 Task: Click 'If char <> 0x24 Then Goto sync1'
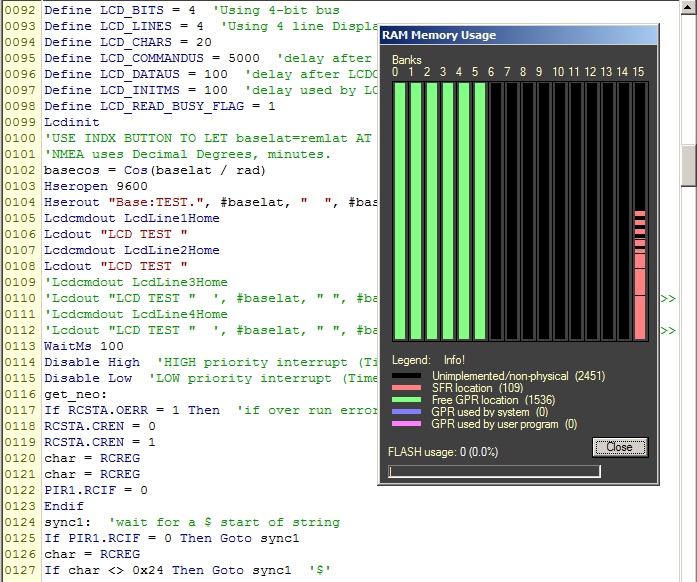click(x=168, y=570)
